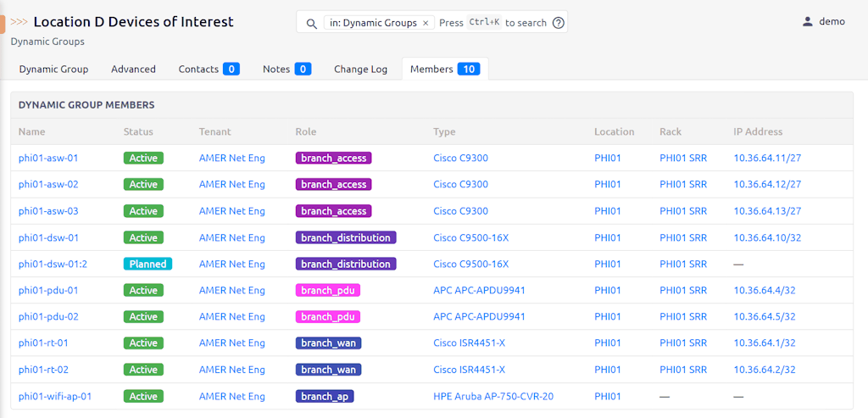Click the demo user profile icon

pos(807,21)
